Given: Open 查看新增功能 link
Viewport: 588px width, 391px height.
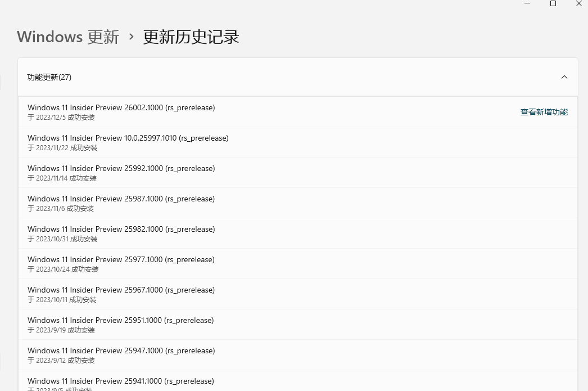Looking at the screenshot, I should (x=544, y=112).
